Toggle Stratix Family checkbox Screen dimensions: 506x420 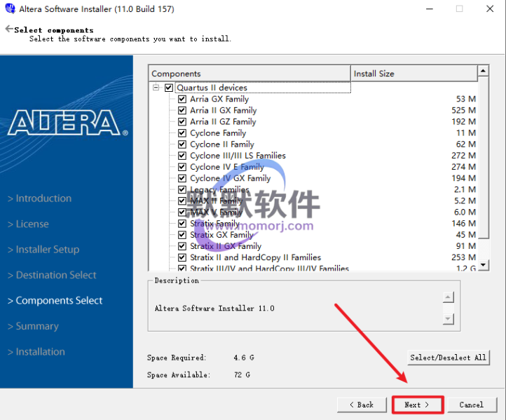[182, 223]
